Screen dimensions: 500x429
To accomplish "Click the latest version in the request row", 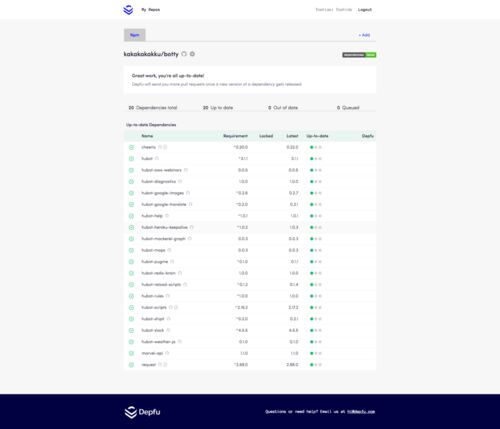I will 292,365.
